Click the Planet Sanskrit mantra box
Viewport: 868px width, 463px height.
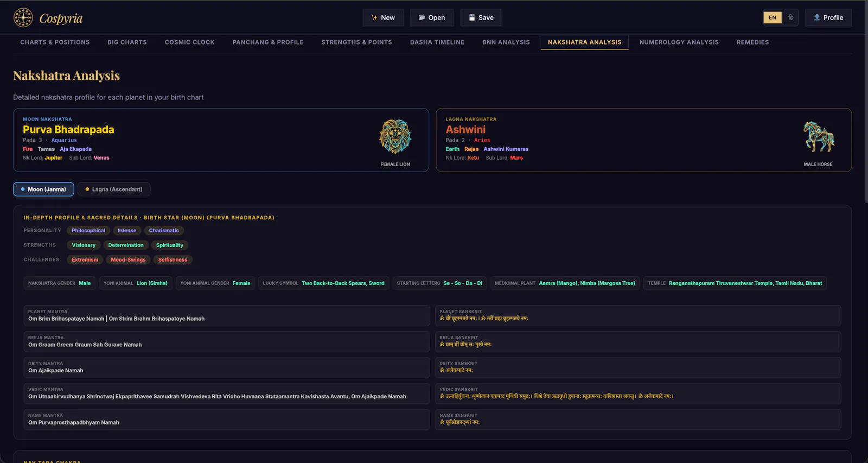pos(638,316)
